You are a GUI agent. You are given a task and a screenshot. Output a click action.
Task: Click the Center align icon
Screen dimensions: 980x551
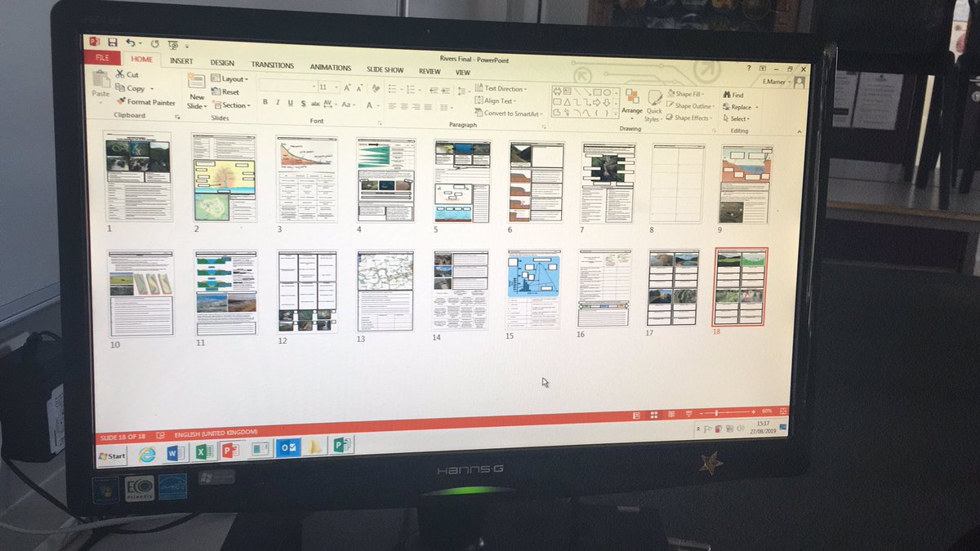[x=403, y=106]
